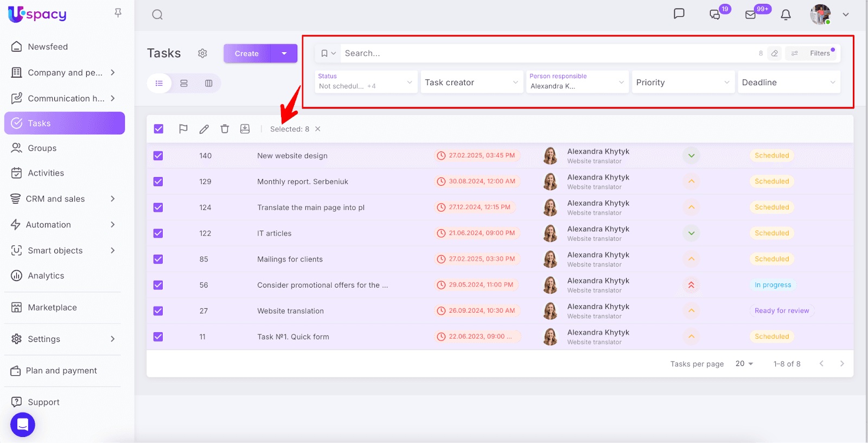
Task: Click the In progress status badge
Action: (773, 285)
